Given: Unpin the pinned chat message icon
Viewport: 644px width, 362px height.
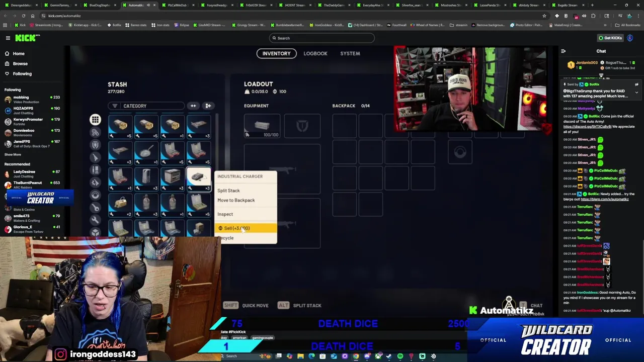Looking at the screenshot, I should (x=636, y=84).
